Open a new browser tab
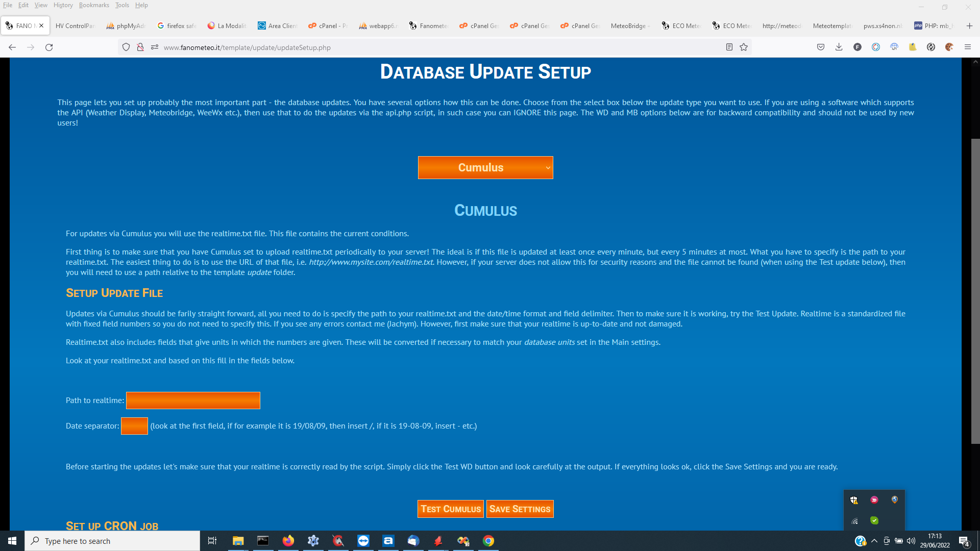Image resolution: width=980 pixels, height=551 pixels. [969, 26]
